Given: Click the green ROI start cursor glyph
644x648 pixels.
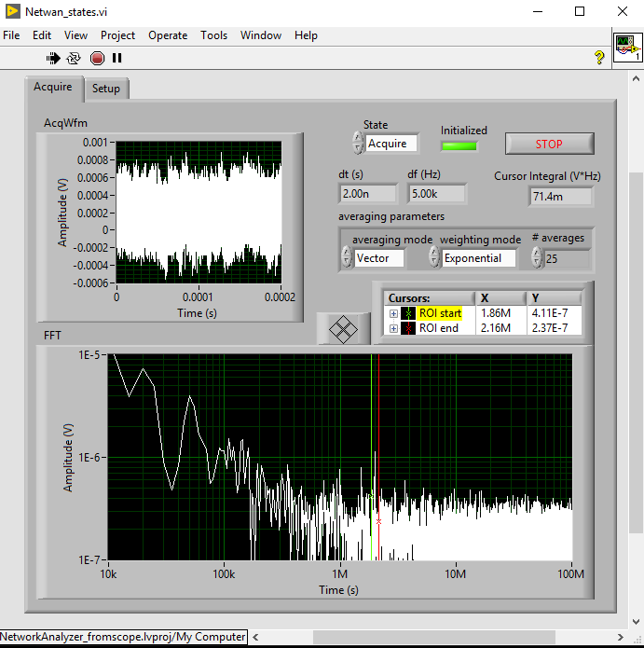Looking at the screenshot, I should coord(409,313).
